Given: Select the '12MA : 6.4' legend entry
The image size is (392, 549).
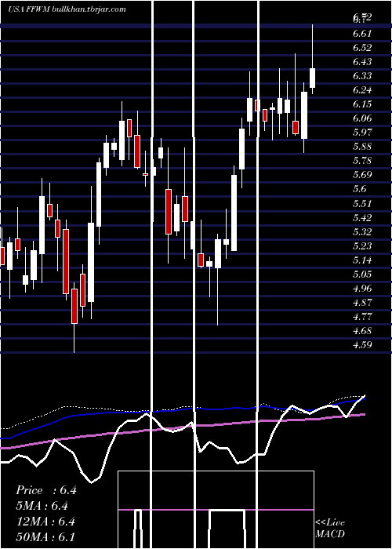Looking at the screenshot, I should point(45,522).
